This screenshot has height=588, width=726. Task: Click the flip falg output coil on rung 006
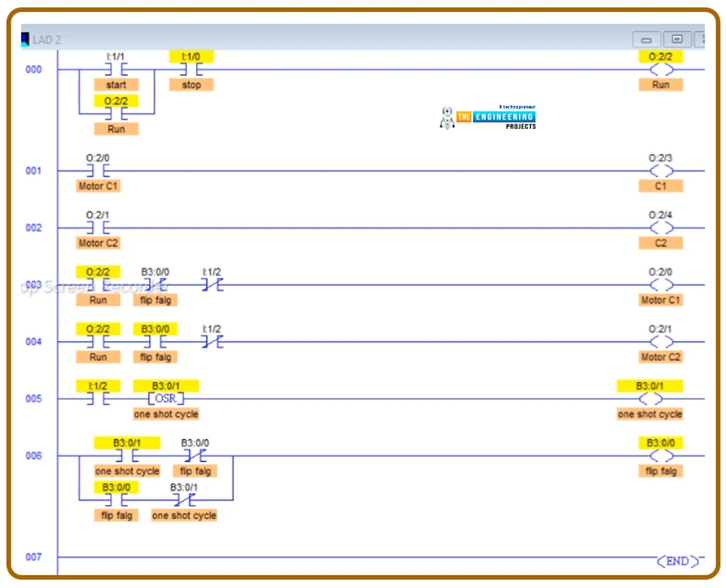click(661, 456)
